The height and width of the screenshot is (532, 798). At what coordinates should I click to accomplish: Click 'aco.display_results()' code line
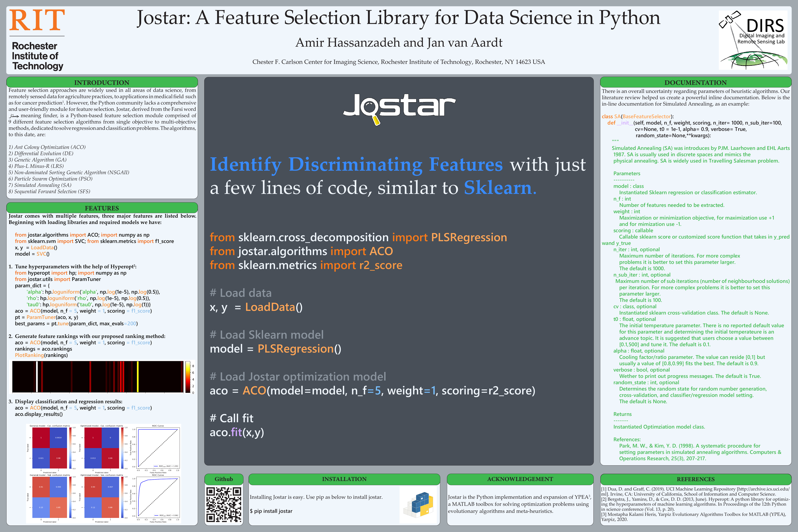[x=39, y=414]
